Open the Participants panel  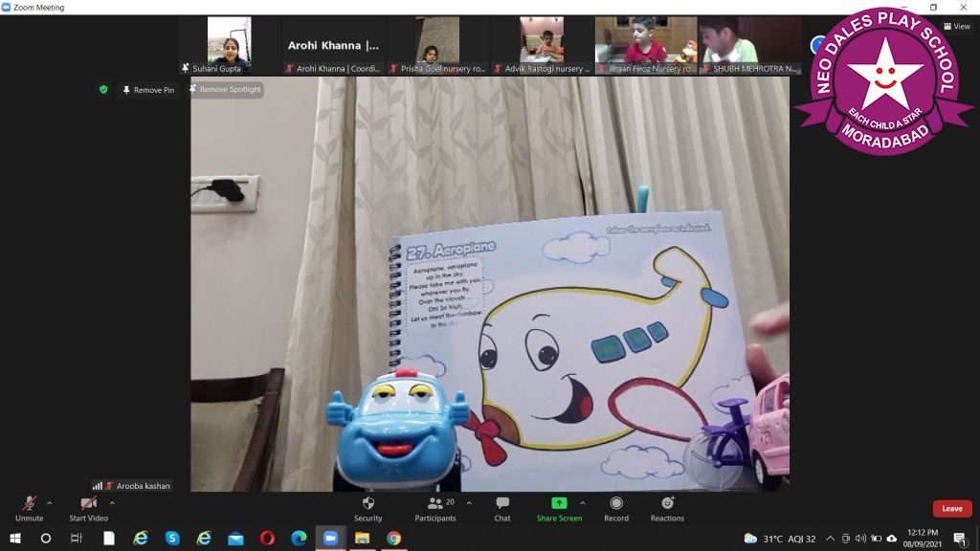click(x=435, y=509)
